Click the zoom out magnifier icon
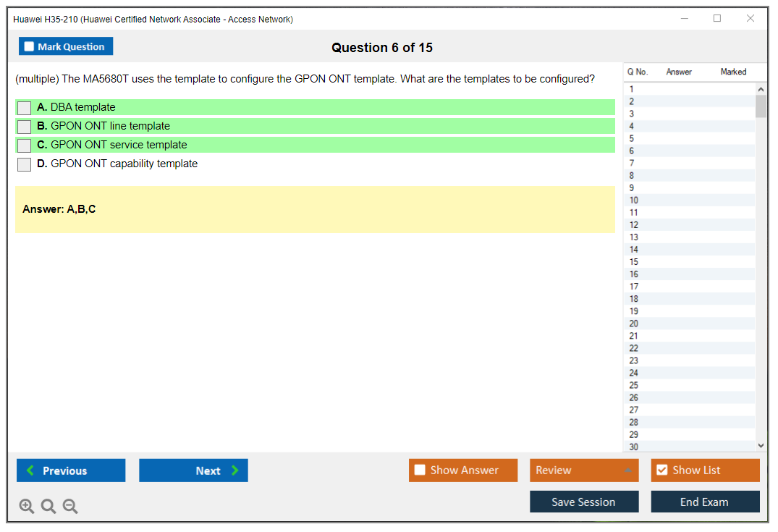Image resolution: width=778 pixels, height=532 pixels. tap(70, 506)
